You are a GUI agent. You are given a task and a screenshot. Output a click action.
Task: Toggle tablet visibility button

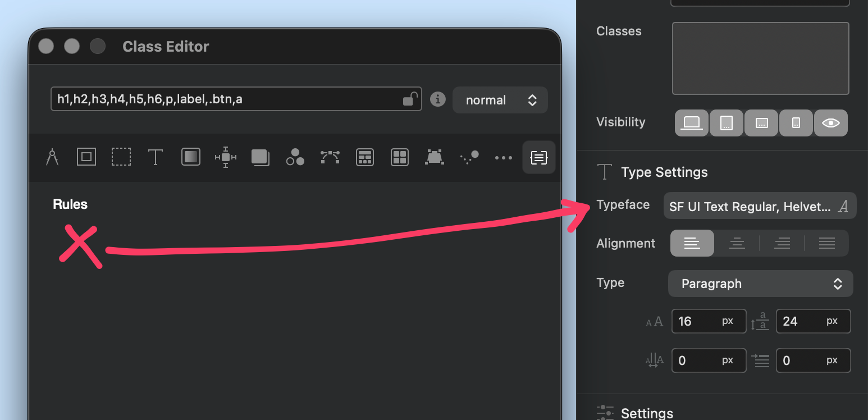click(x=727, y=123)
